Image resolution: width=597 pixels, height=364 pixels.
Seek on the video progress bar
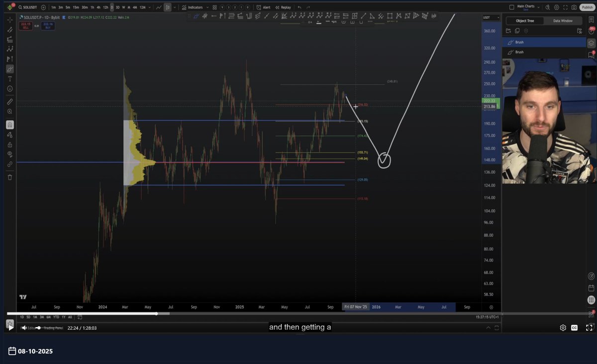[298, 314]
